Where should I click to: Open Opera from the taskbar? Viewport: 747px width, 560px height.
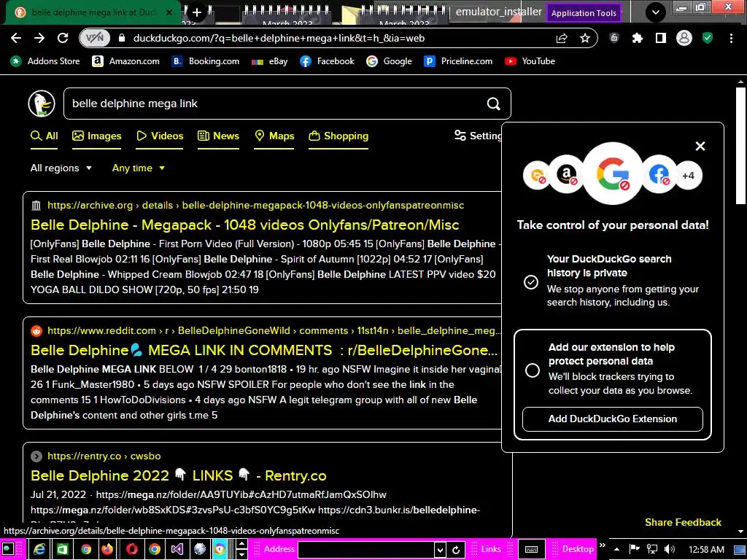[x=131, y=549]
